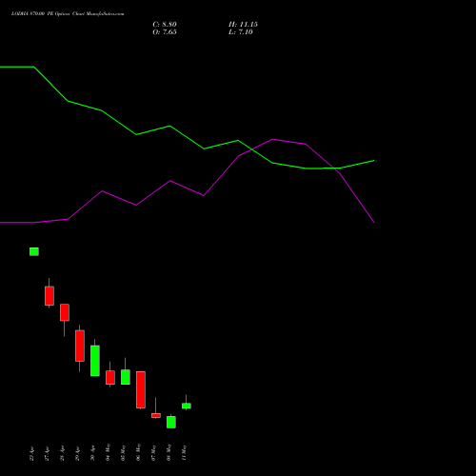The width and height of the screenshot is (476, 476).
Task: Click the green candle above 08 May
Action: tap(171, 422)
